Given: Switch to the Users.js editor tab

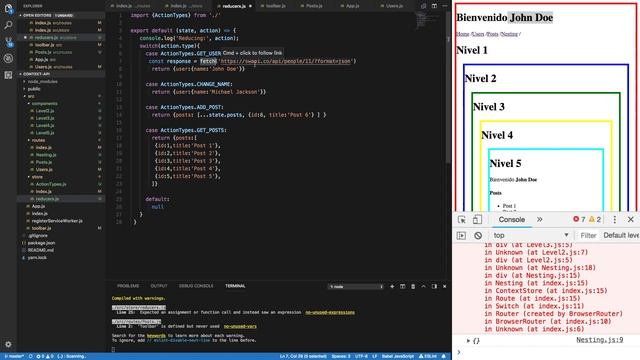Looking at the screenshot, I should click(394, 6).
